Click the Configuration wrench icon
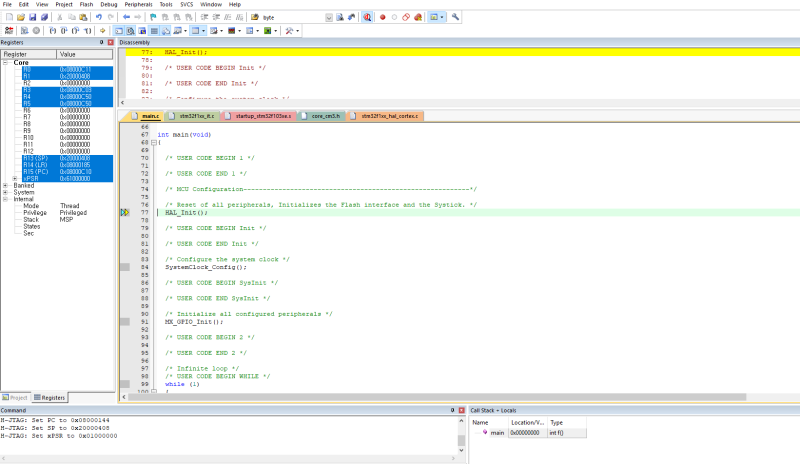800x464 pixels. [x=456, y=17]
